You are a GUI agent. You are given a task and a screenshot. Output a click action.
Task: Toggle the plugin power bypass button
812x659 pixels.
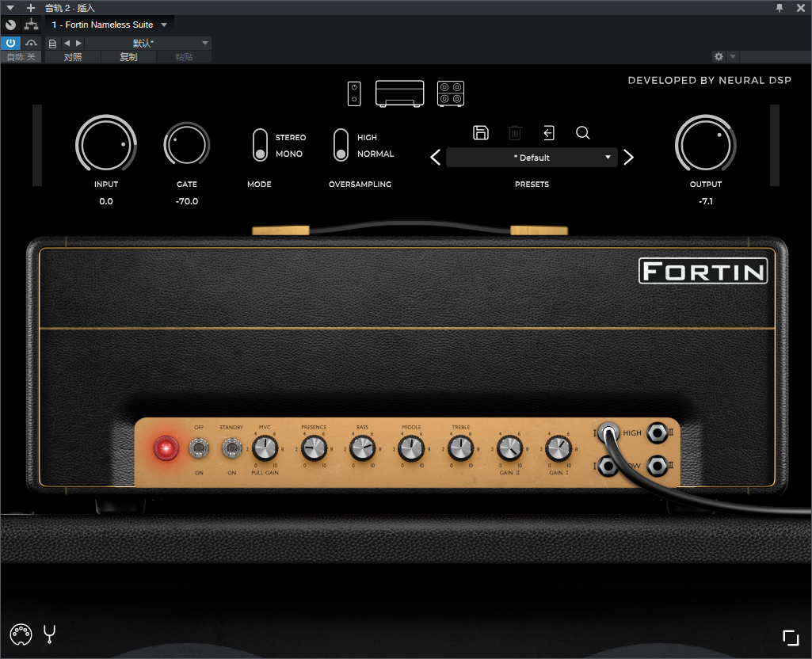(10, 43)
